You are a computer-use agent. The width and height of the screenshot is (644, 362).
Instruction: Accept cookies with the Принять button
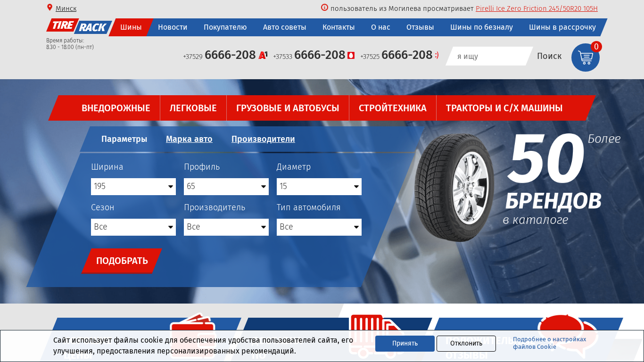[405, 344]
